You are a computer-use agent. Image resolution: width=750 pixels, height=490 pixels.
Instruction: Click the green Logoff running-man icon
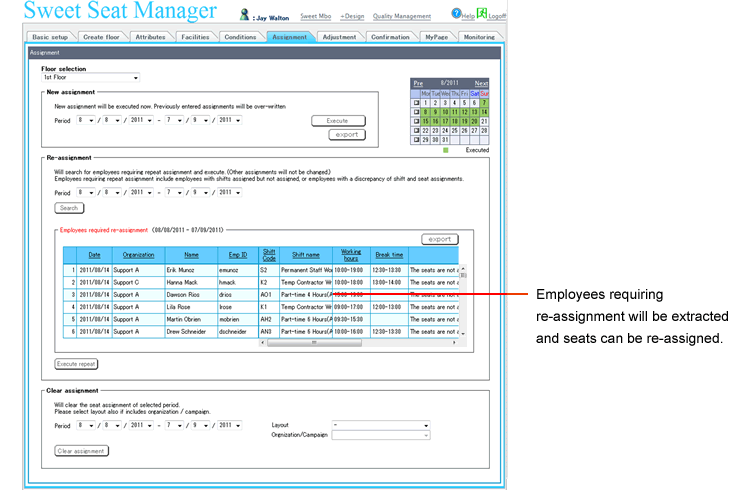[x=482, y=14]
